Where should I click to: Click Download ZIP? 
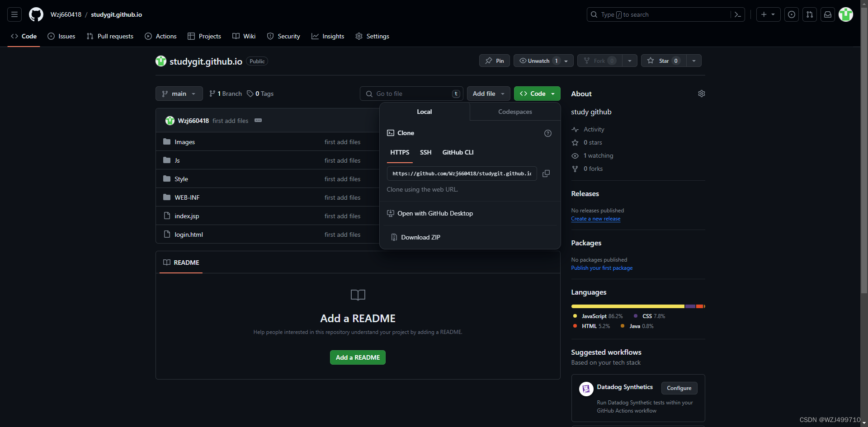[x=415, y=237]
